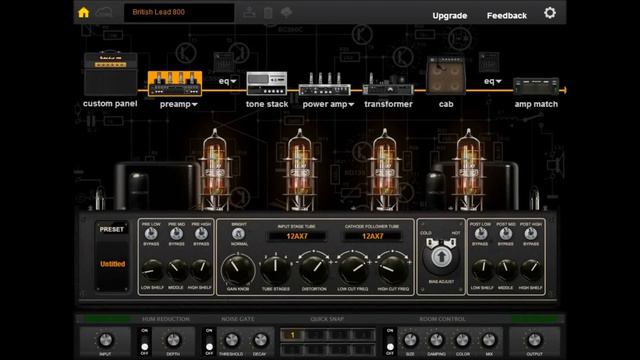Click the Distortion knob

[x=314, y=270]
